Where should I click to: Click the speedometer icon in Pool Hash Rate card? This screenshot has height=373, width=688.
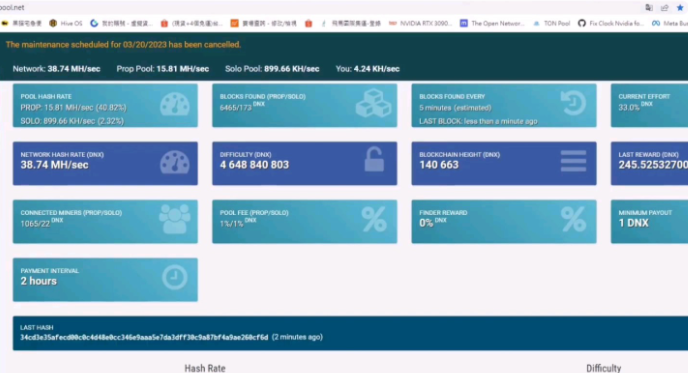click(175, 104)
